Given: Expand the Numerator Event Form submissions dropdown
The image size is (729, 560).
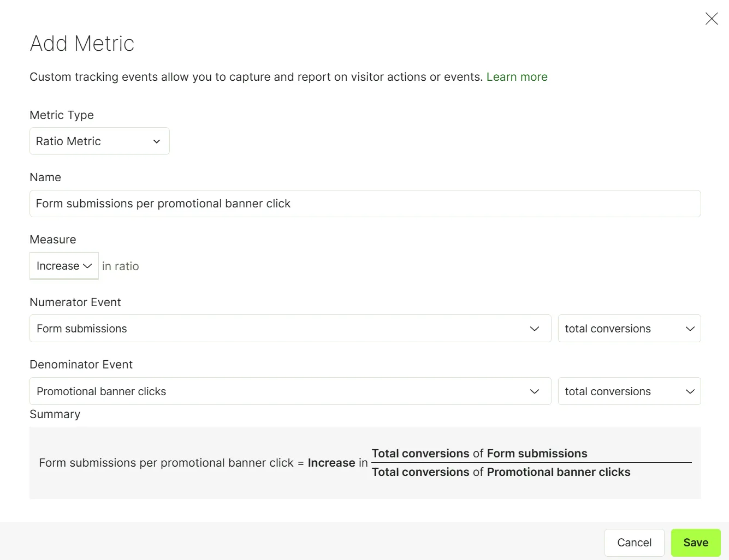Looking at the screenshot, I should (290, 329).
